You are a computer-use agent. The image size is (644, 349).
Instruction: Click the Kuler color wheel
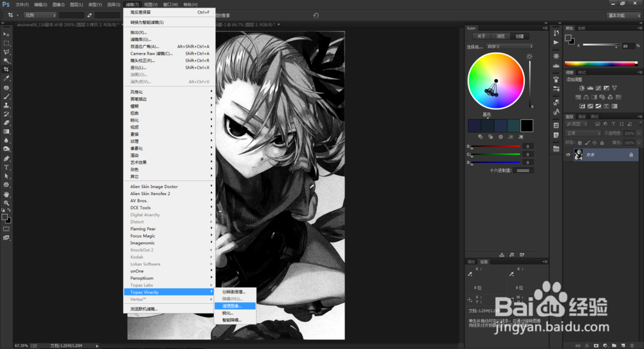click(496, 81)
